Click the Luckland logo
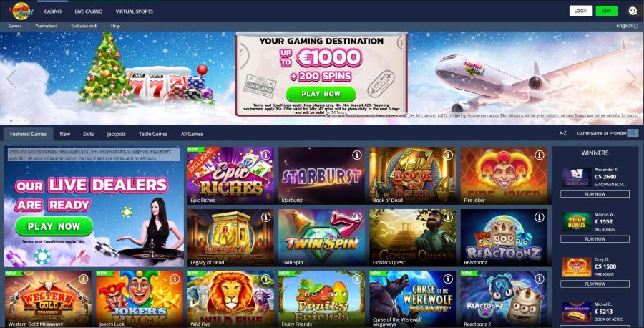 (21, 11)
